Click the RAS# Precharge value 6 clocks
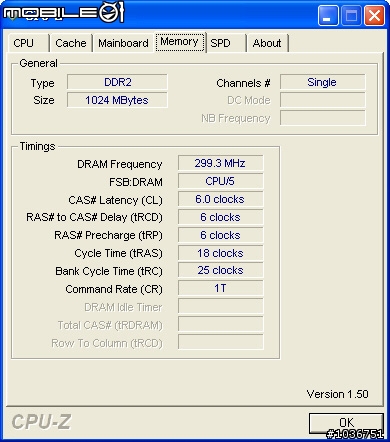The image size is (390, 442). click(220, 235)
